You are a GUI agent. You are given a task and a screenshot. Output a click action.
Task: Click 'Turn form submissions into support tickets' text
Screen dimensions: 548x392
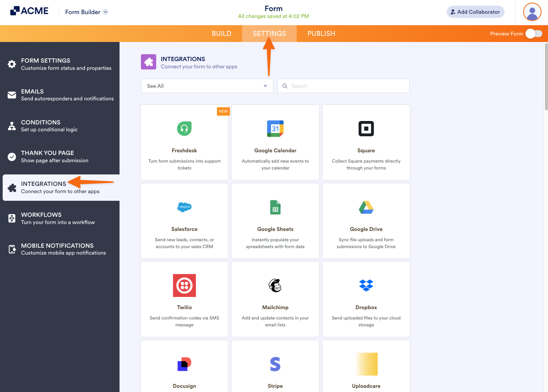click(x=184, y=165)
